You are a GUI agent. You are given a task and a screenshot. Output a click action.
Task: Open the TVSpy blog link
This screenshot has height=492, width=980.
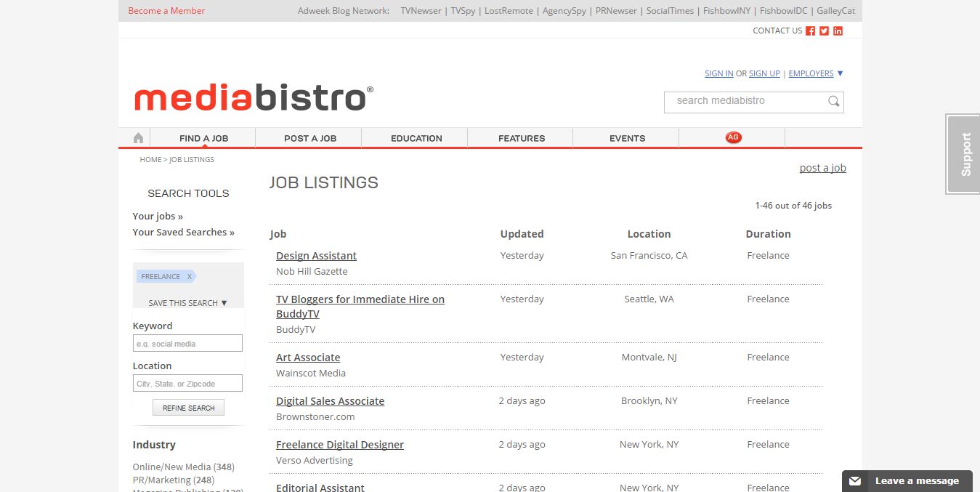(462, 11)
